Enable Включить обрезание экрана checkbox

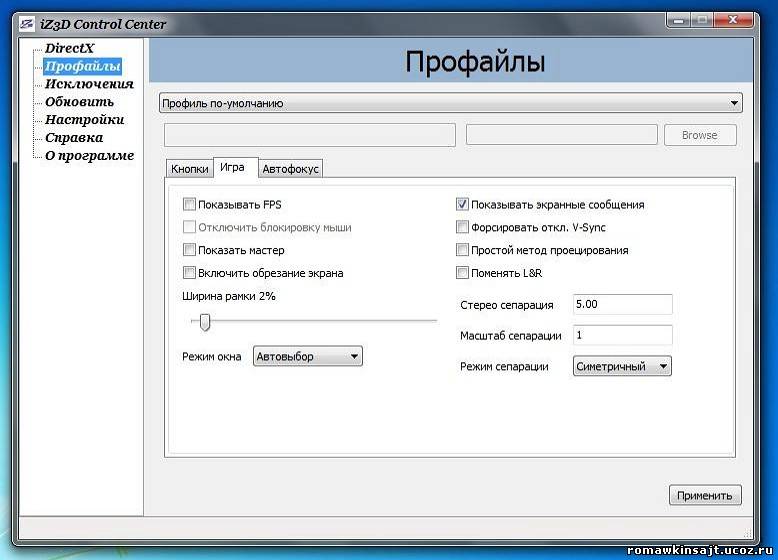click(189, 272)
